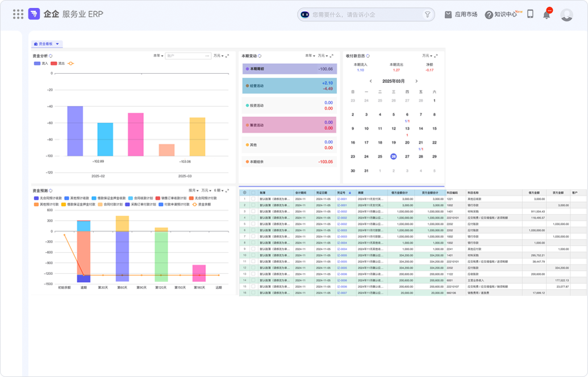
Task: Click the notification bell icon
Action: [547, 15]
